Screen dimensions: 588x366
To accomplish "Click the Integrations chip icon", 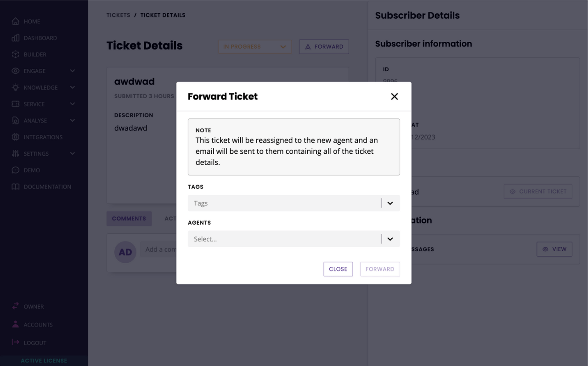I will click(16, 137).
